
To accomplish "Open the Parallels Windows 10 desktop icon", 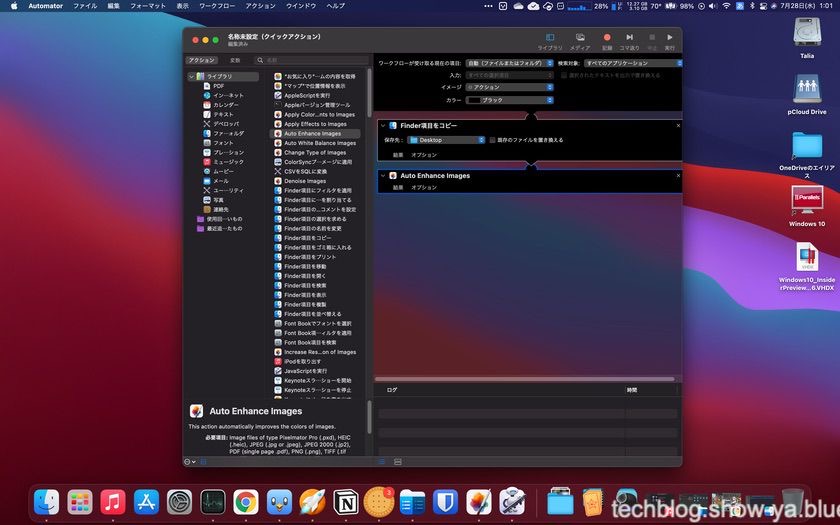I will click(807, 205).
